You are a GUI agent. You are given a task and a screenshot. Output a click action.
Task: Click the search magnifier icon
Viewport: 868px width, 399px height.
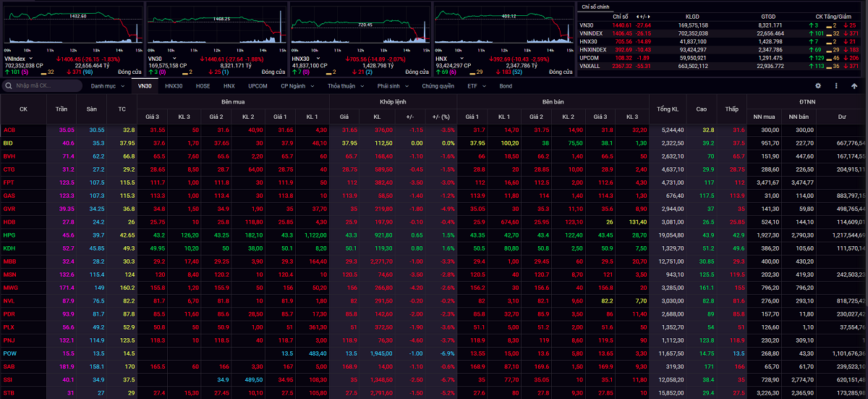click(8, 86)
